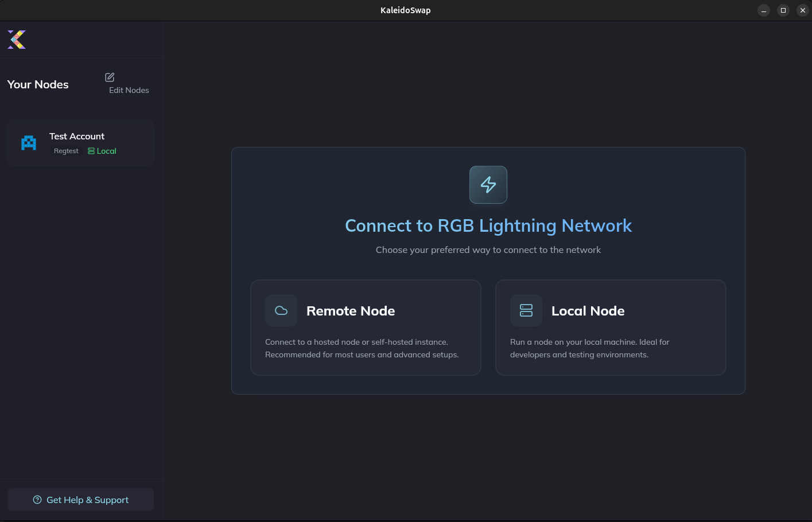Viewport: 812px width, 522px height.
Task: Click the cloud icon for Remote Node
Action: point(281,310)
